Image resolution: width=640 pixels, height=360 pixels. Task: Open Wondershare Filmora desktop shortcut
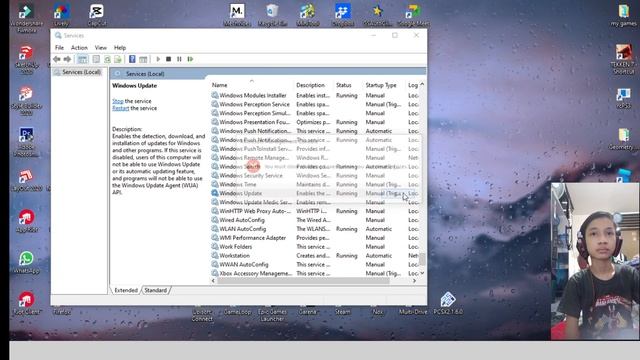(26, 17)
